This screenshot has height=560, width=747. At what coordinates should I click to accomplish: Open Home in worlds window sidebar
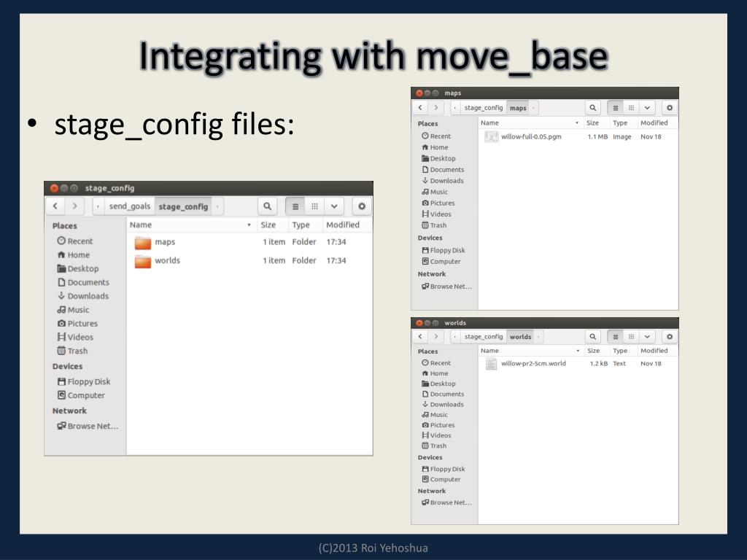point(435,374)
